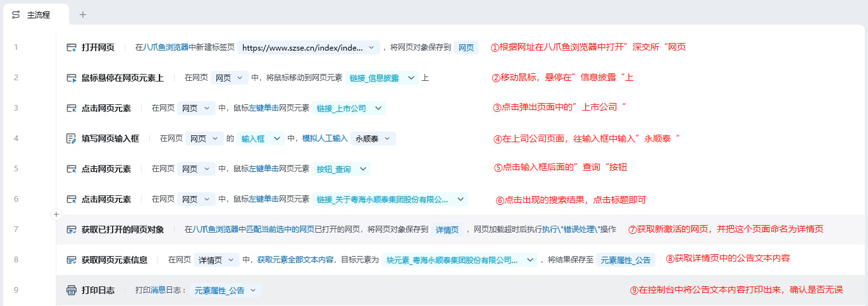Open the 网页 dropdown in the hover step
This screenshot has width=868, height=306.
click(230, 78)
